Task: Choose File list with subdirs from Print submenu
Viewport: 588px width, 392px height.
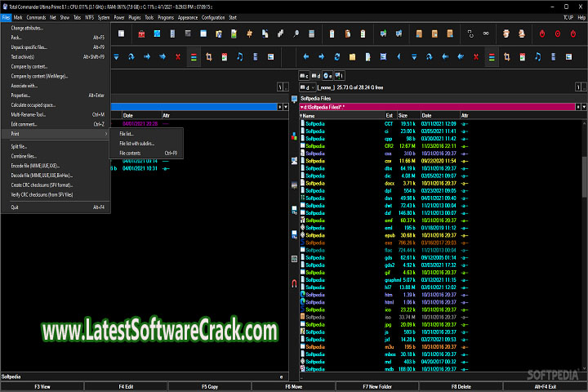Action: [x=146, y=144]
